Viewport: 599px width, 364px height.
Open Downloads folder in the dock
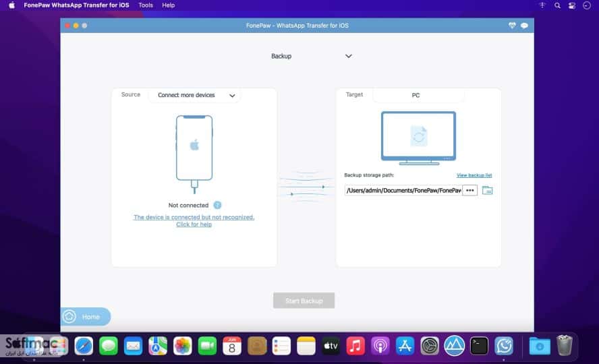pyautogui.click(x=540, y=346)
